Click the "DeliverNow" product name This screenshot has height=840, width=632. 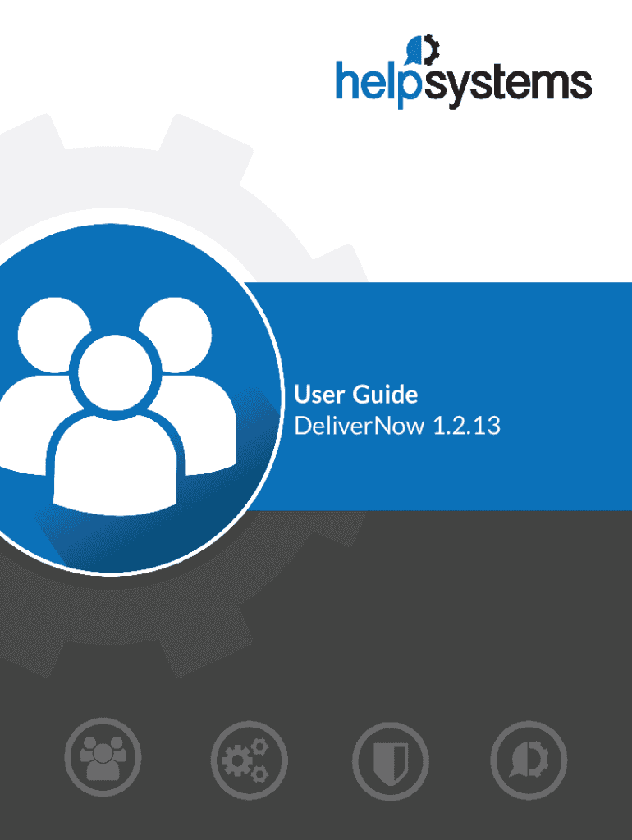click(x=360, y=427)
